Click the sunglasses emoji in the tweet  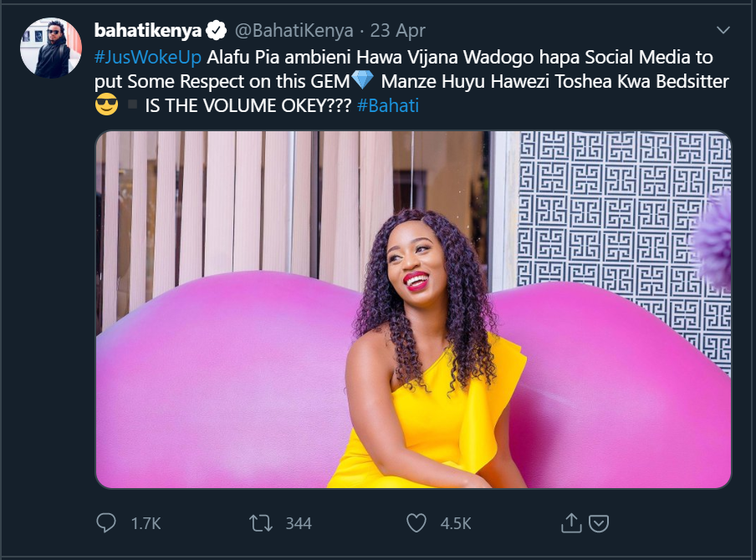coord(107,108)
